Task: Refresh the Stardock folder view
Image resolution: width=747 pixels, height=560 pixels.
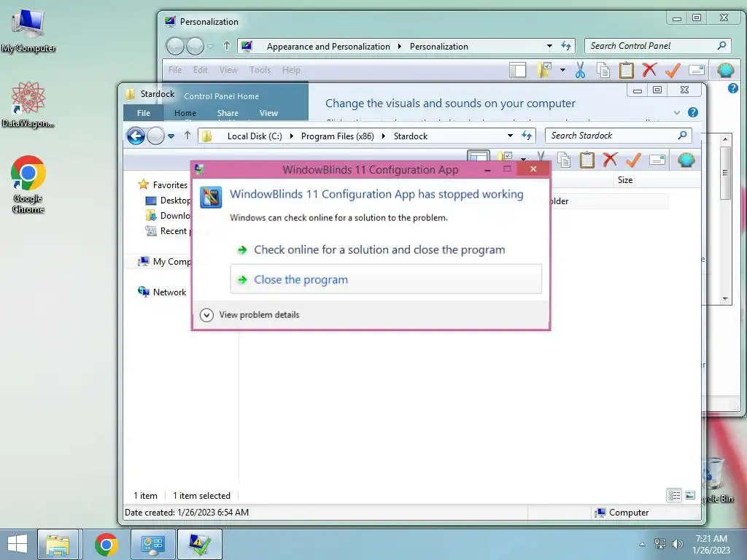Action: coord(527,136)
